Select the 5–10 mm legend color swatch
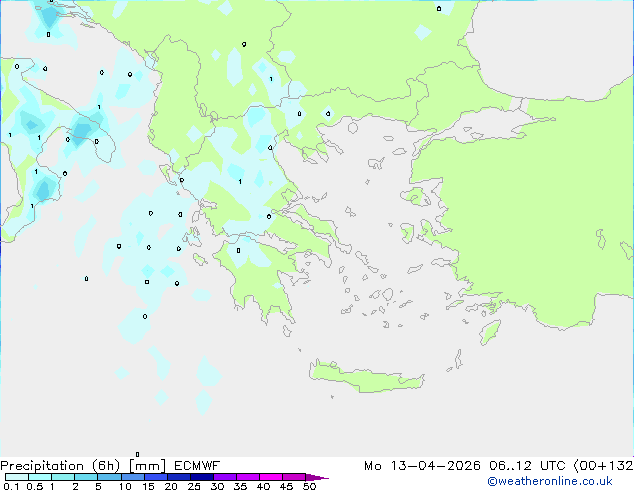 [109, 477]
